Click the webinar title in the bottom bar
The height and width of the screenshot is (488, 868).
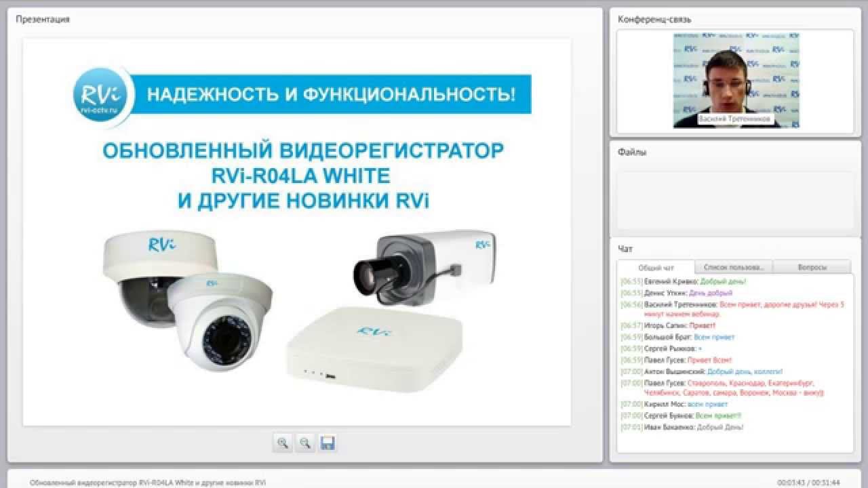148,483
